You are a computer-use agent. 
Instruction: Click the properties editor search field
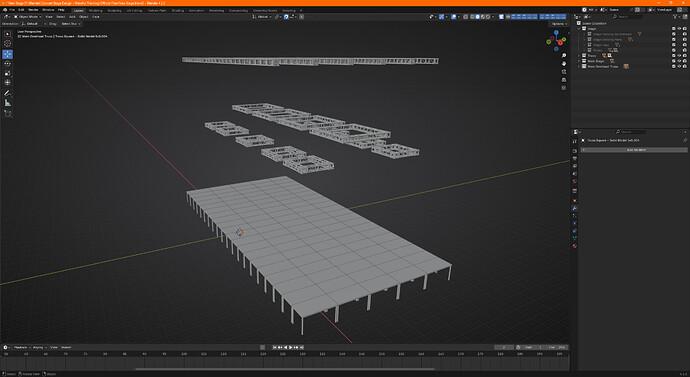pos(631,132)
